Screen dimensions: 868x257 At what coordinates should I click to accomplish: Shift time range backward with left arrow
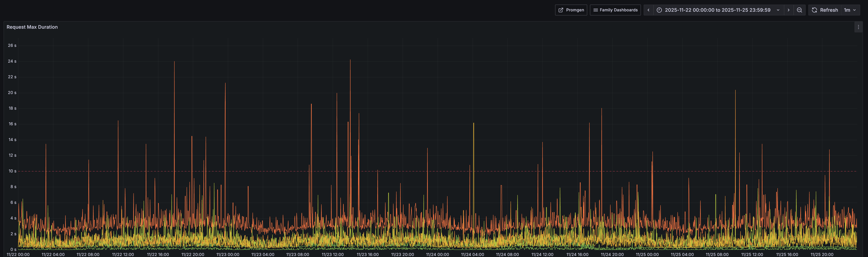point(648,10)
